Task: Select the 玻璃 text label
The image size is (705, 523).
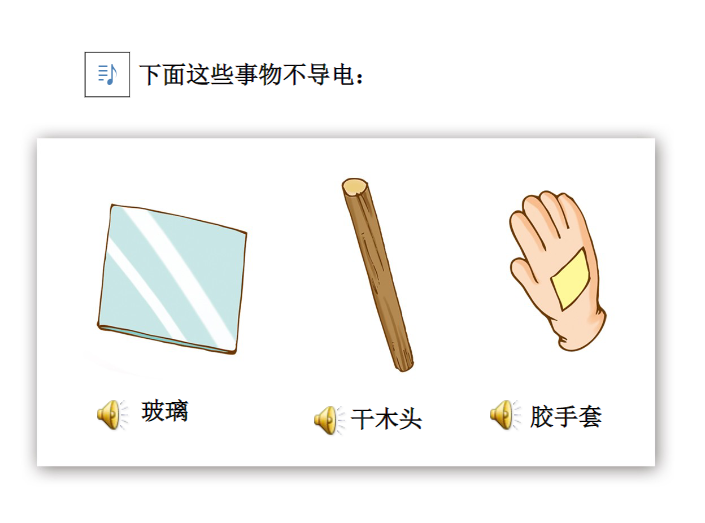Action: [165, 411]
